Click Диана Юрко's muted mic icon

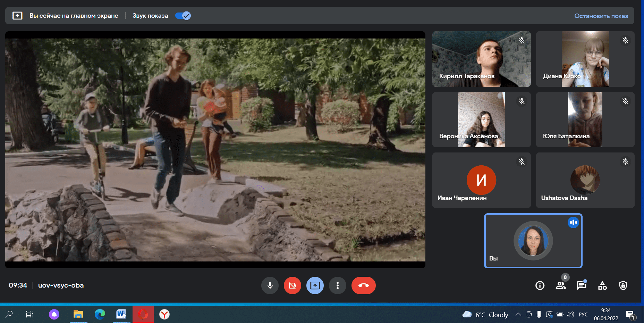(x=625, y=40)
